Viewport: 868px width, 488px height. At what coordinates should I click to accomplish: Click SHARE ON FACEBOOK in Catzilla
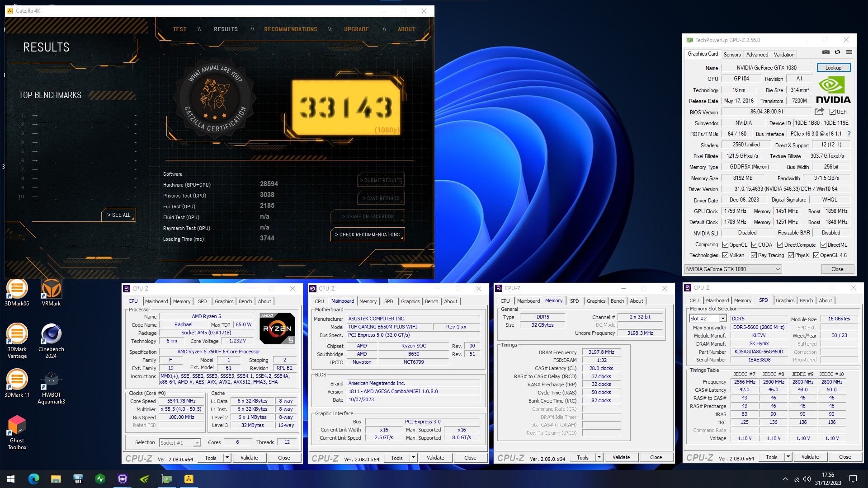pos(368,216)
